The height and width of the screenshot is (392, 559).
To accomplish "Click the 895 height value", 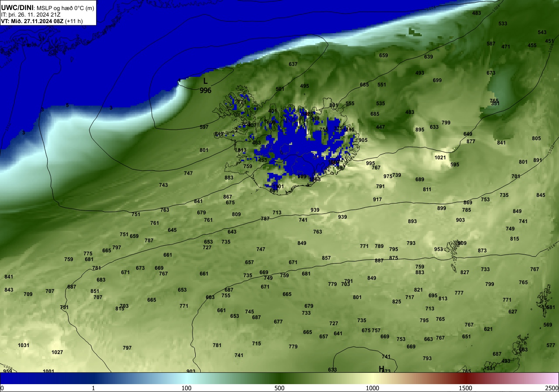I will [420, 130].
